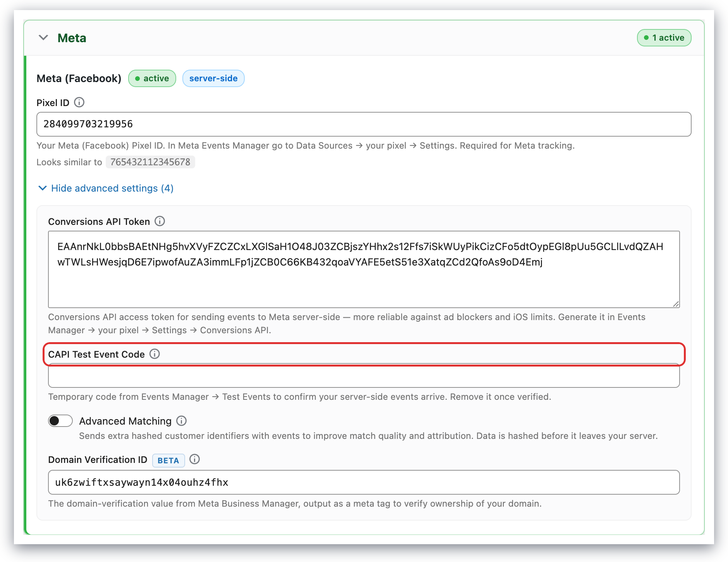Open the CAPI Test Event Code info icon
The height and width of the screenshot is (562, 728).
(x=155, y=354)
